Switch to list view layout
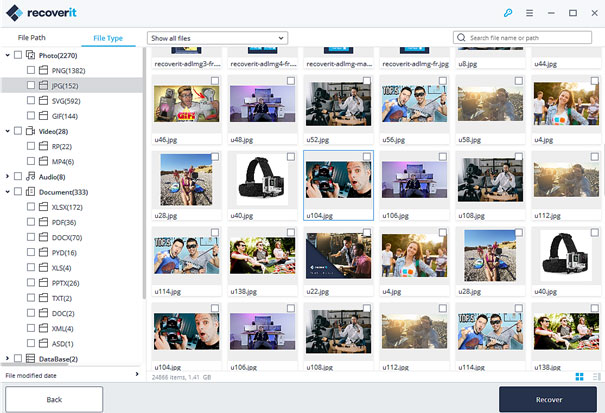 (595, 376)
